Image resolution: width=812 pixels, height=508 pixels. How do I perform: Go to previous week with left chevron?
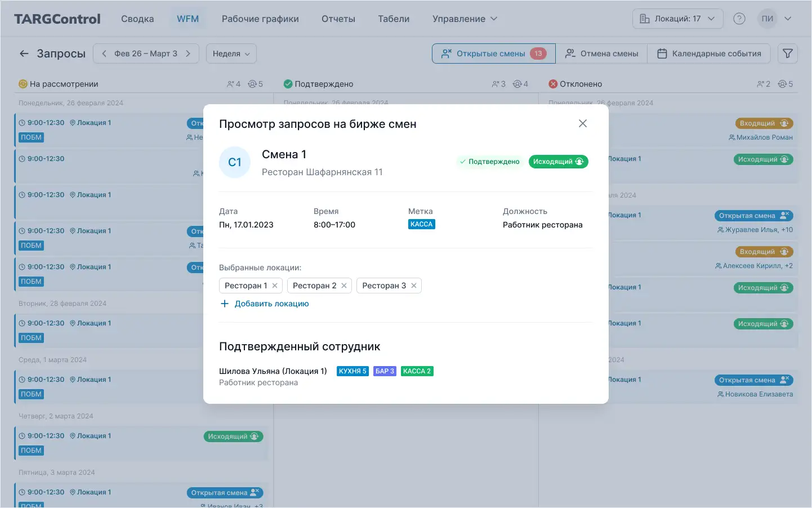click(x=104, y=54)
